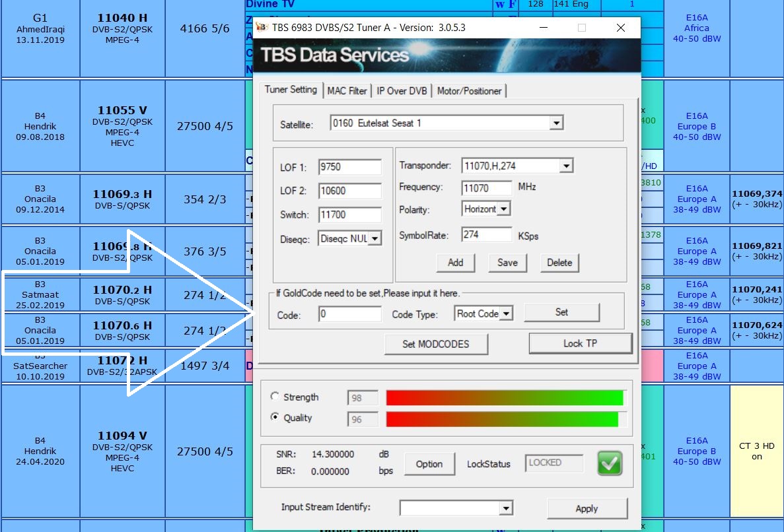784x532 pixels.
Task: Click the green lock status checkmark icon
Action: pos(610,463)
